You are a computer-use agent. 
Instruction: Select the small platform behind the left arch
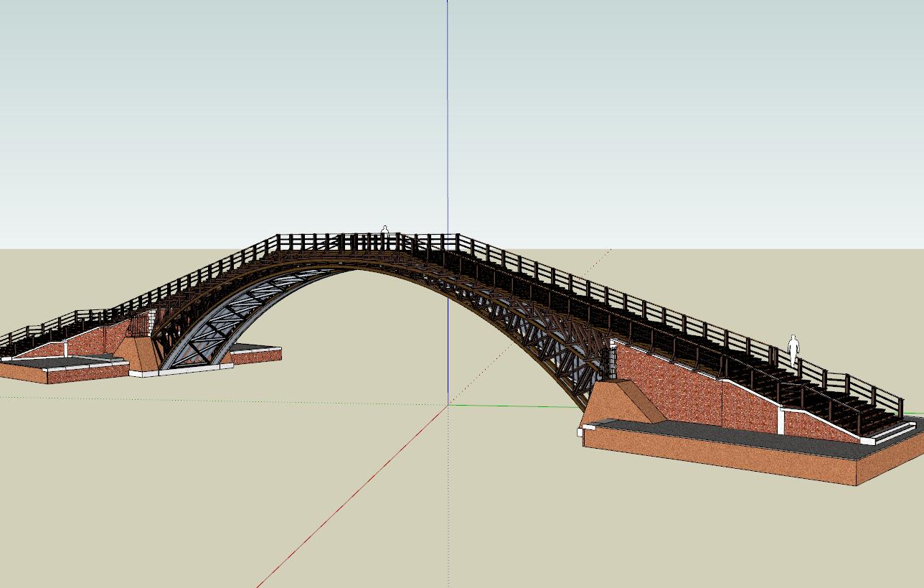[x=256, y=353]
